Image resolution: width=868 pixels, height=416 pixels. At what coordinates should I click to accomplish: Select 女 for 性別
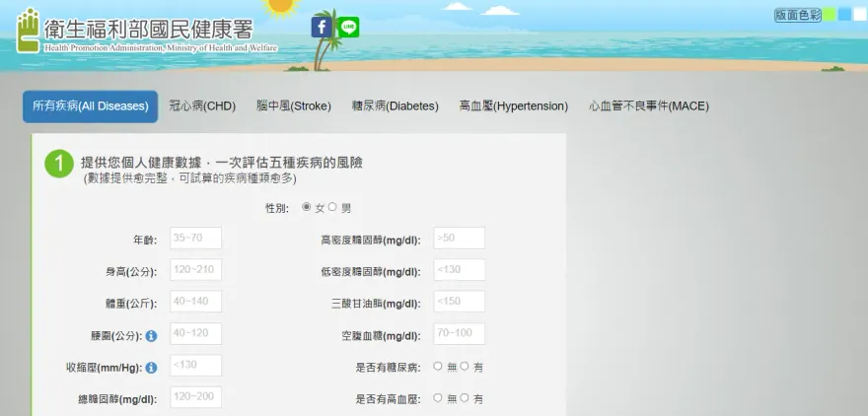(306, 207)
